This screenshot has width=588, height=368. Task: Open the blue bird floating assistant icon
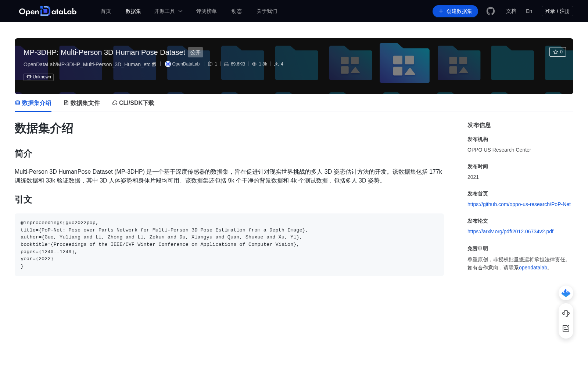pos(566,293)
